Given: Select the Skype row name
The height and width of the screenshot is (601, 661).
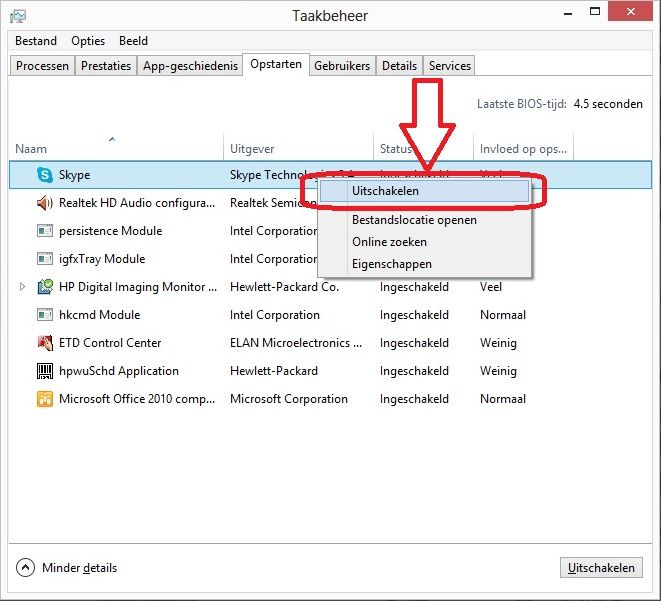Looking at the screenshot, I should click(x=74, y=175).
